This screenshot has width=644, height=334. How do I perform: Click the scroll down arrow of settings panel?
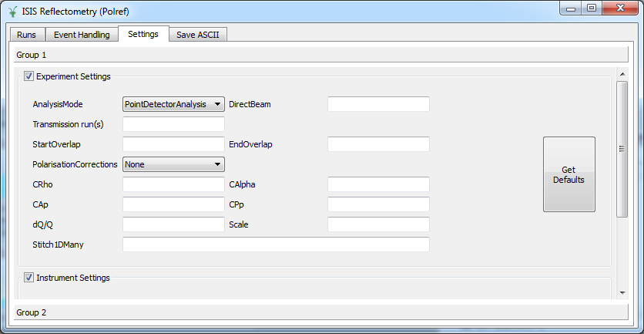pos(622,292)
